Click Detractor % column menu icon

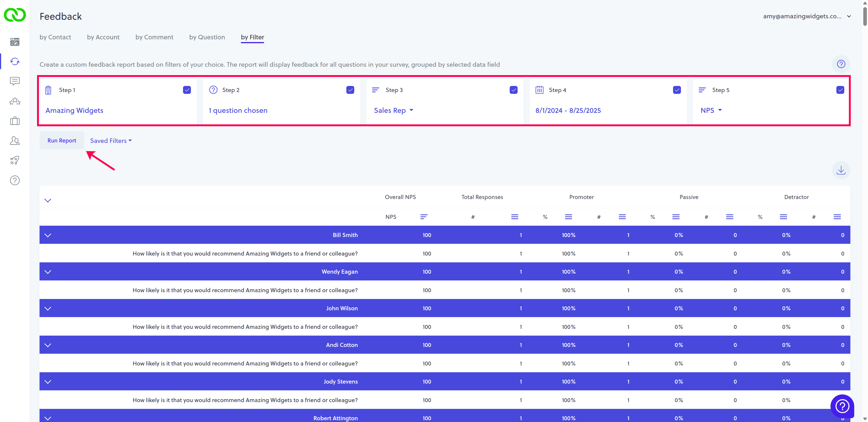(x=783, y=217)
